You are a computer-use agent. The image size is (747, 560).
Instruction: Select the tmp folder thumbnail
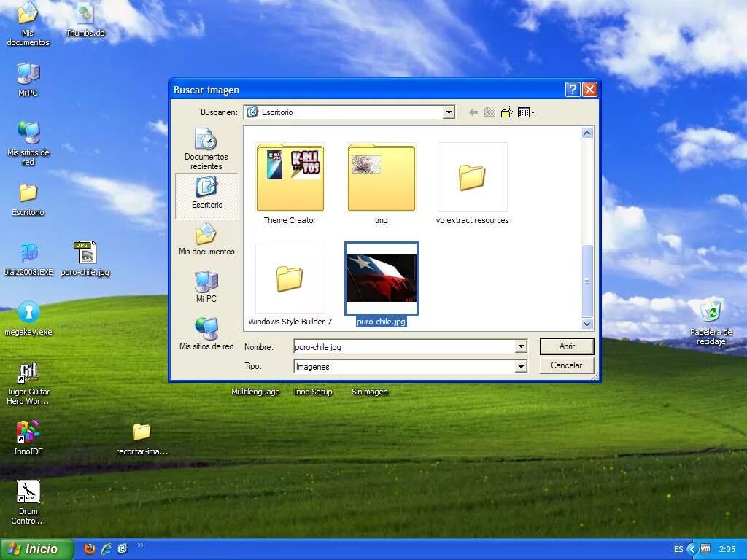point(381,184)
